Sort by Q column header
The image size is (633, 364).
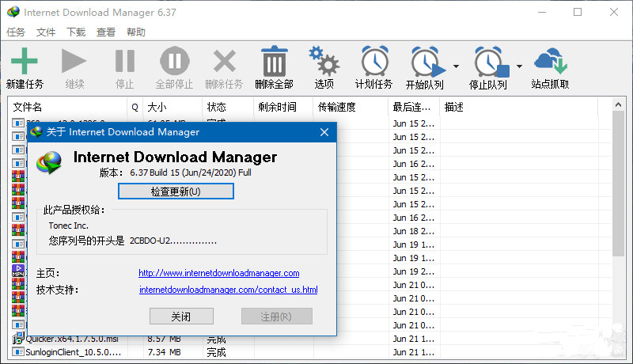click(135, 107)
